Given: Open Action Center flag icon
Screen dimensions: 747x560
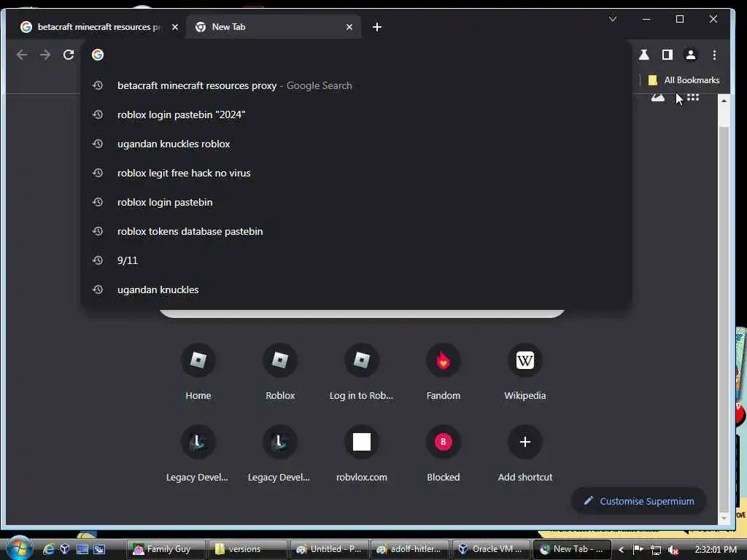Looking at the screenshot, I should point(638,550).
